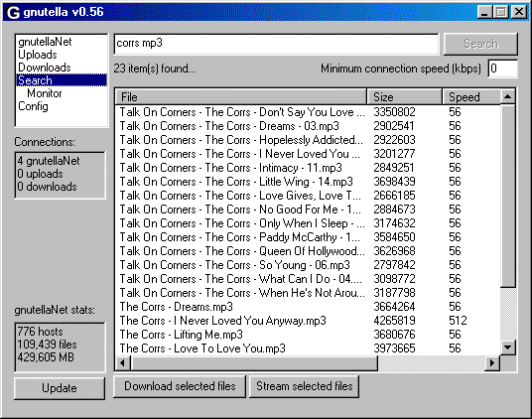The height and width of the screenshot is (419, 532).
Task: Select the "Love Gives, Love T..." row
Action: tap(308, 196)
